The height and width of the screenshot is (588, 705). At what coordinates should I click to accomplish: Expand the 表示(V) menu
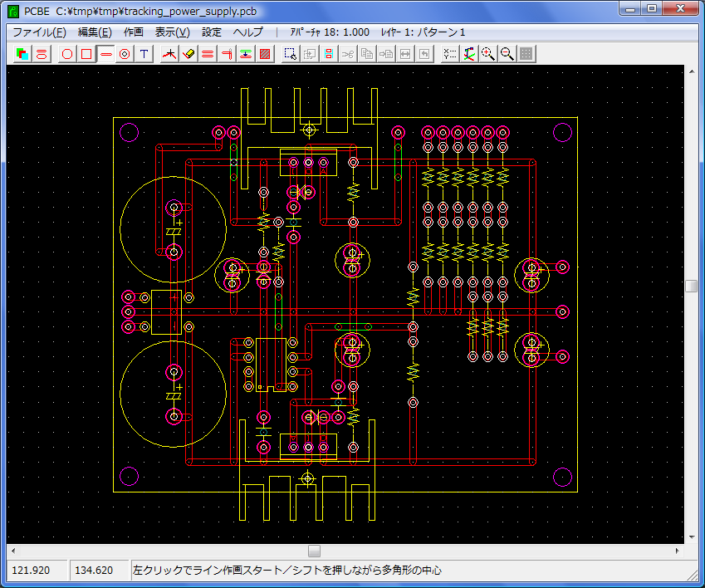pos(172,32)
